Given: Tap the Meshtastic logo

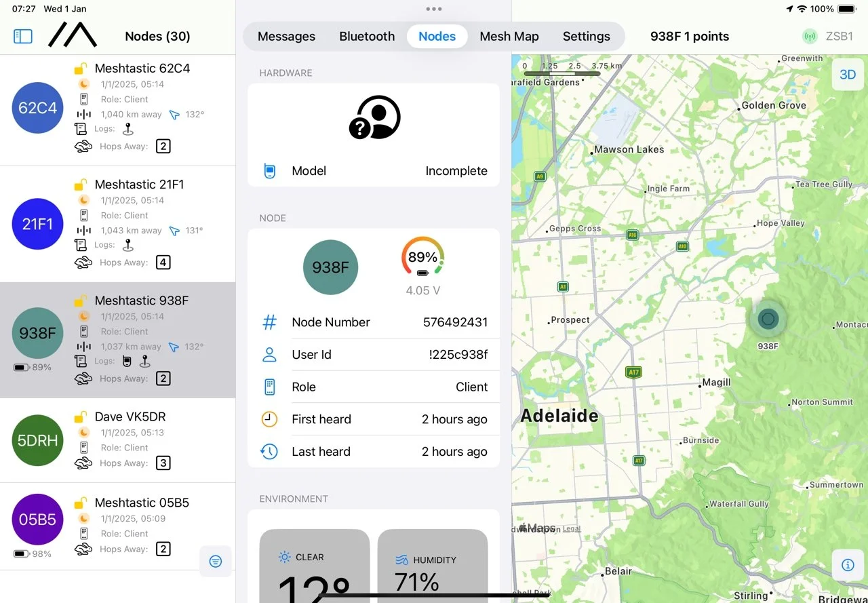Looking at the screenshot, I should pos(73,35).
